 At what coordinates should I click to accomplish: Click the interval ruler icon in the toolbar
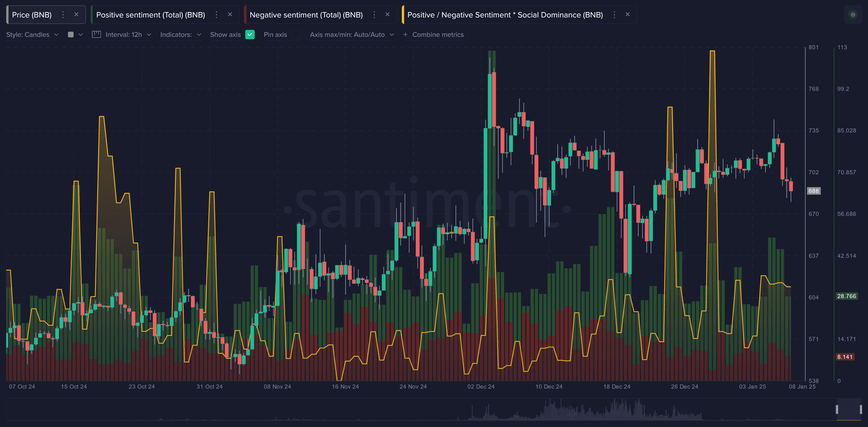(96, 34)
